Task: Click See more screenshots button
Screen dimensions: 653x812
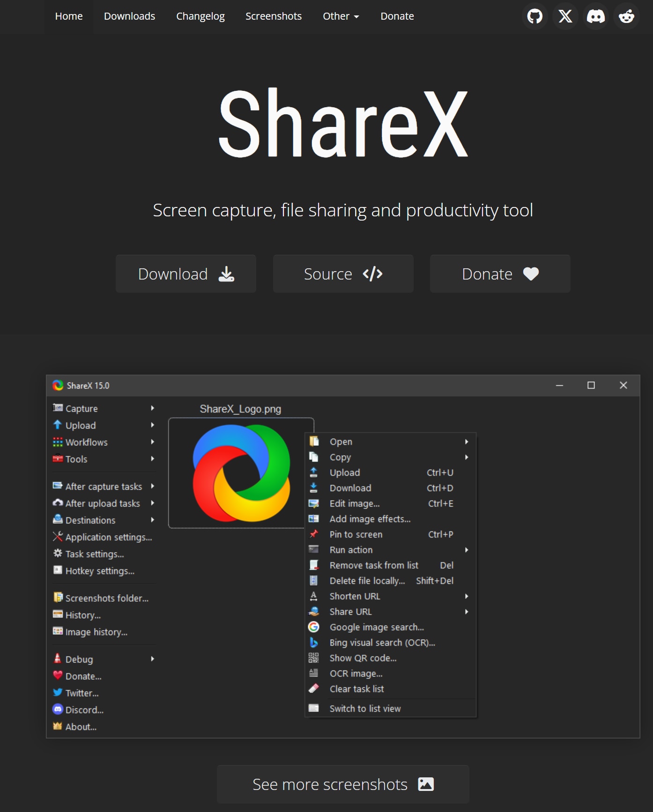Action: pos(343,784)
